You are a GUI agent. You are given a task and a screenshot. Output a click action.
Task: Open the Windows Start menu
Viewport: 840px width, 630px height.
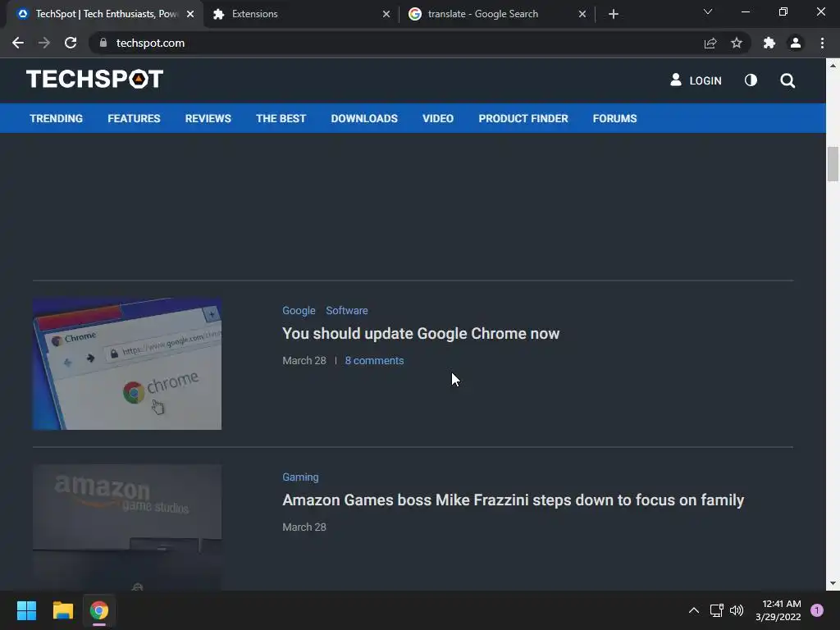(x=26, y=610)
